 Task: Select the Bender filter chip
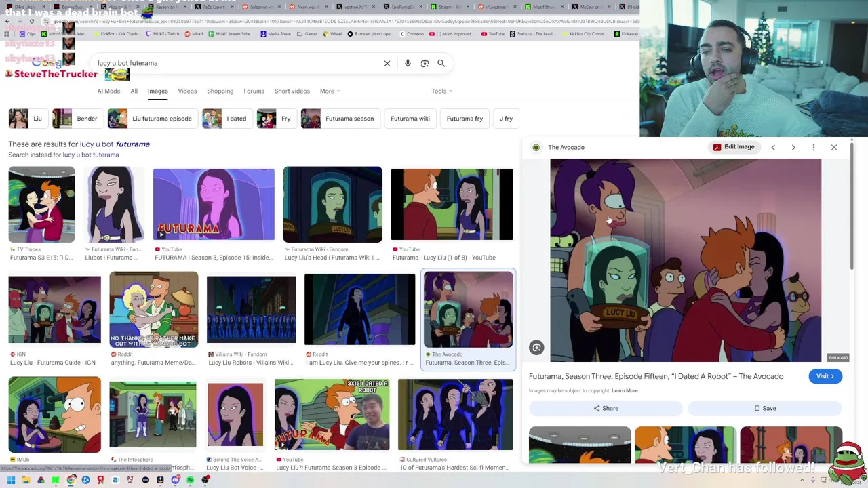pyautogui.click(x=77, y=119)
